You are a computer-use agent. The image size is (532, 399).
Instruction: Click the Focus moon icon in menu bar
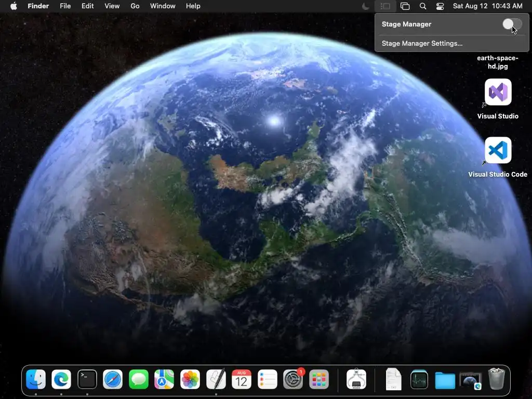point(366,6)
